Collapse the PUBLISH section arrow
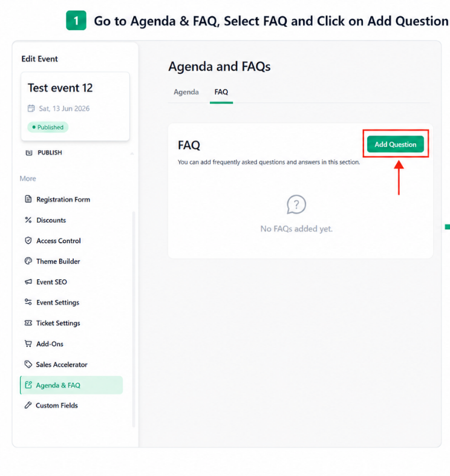The width and height of the screenshot is (450, 476). pyautogui.click(x=132, y=153)
